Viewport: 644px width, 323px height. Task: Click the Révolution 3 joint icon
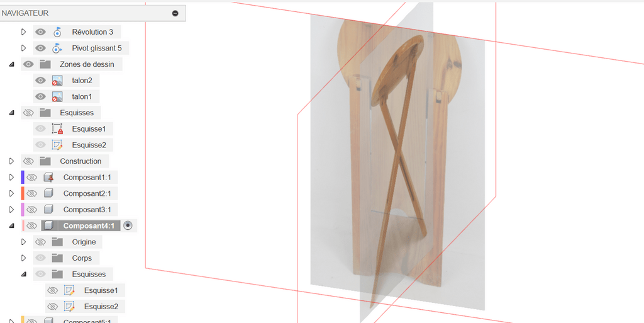point(57,32)
